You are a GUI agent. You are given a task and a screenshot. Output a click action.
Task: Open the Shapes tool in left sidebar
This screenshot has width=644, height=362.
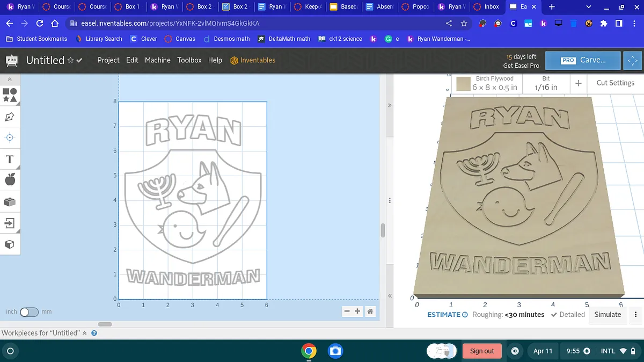(x=10, y=95)
